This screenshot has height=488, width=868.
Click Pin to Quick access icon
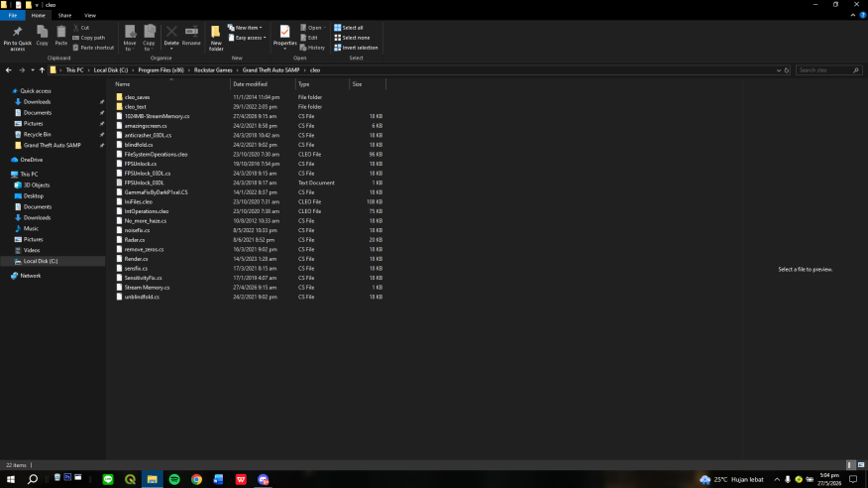point(17,32)
